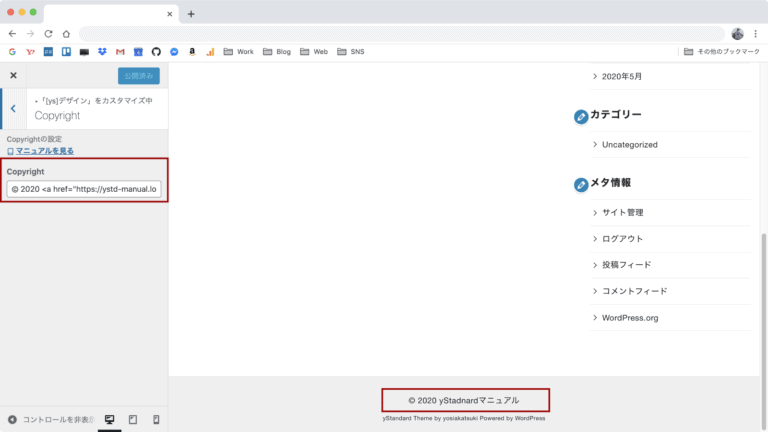Close the WordPress customizer panel
The height and width of the screenshot is (432, 768).
13,75
